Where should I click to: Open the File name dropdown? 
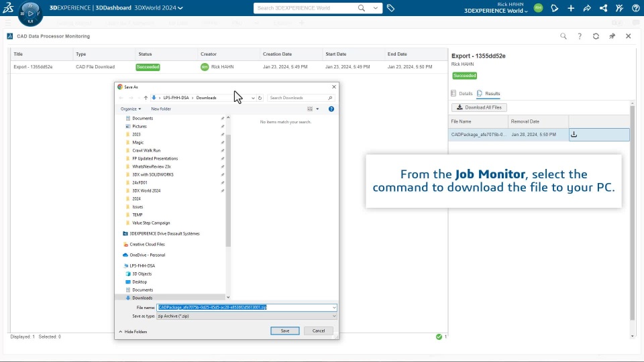click(x=334, y=308)
